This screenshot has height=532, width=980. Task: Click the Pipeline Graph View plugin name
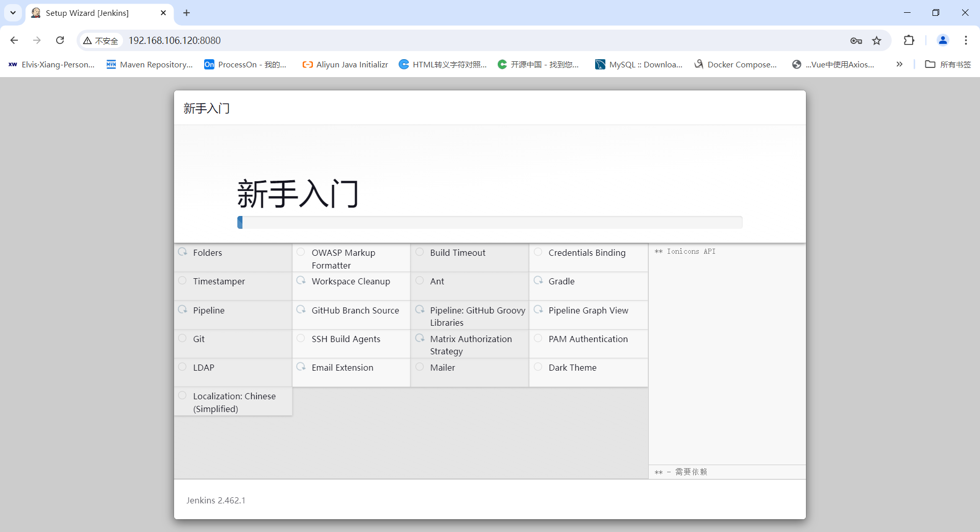pos(588,310)
